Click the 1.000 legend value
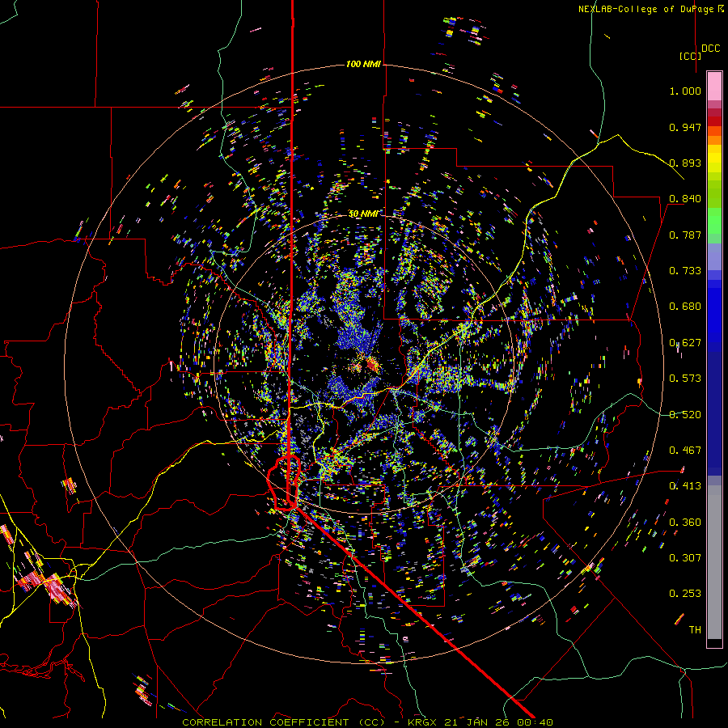The height and width of the screenshot is (728, 728). click(x=685, y=91)
